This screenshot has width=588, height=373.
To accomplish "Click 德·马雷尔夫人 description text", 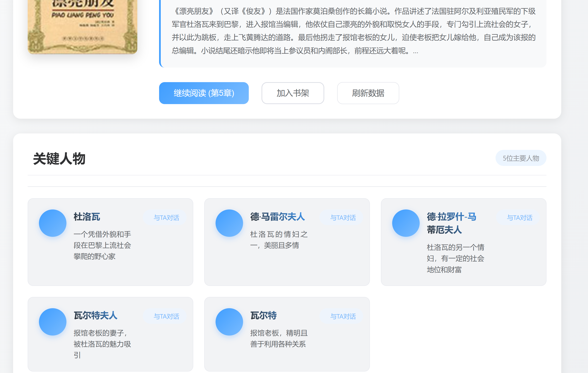I will coord(279,240).
